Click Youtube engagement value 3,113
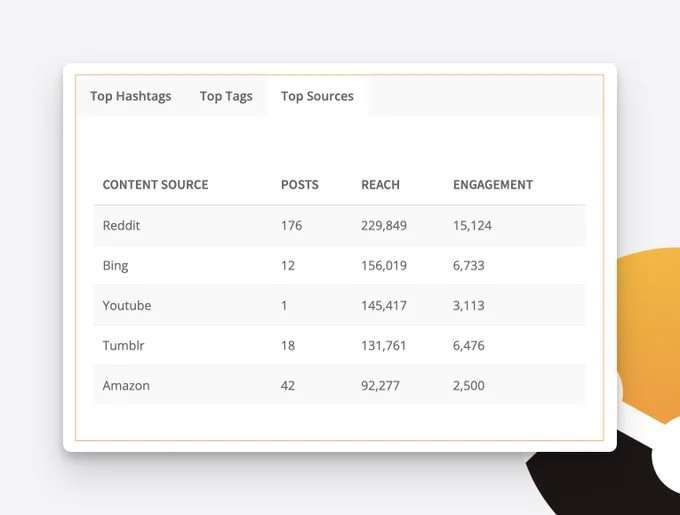The image size is (680, 515). pos(469,306)
